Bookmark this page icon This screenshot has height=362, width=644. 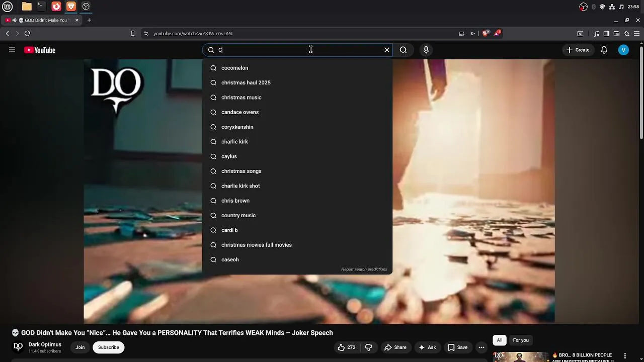click(133, 33)
